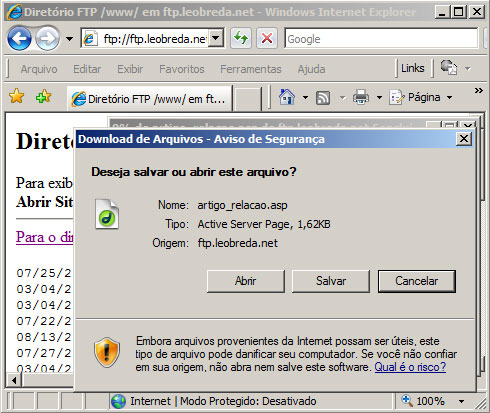Viewport: 490px width, 413px height.
Task: Click the 'Para o dir' purple link
Action: coord(44,237)
